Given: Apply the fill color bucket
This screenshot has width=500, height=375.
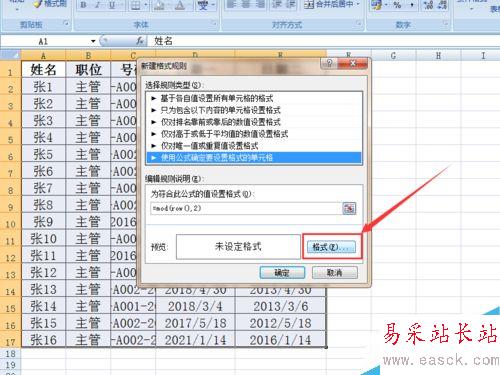Looking at the screenshot, I should (159, 5).
